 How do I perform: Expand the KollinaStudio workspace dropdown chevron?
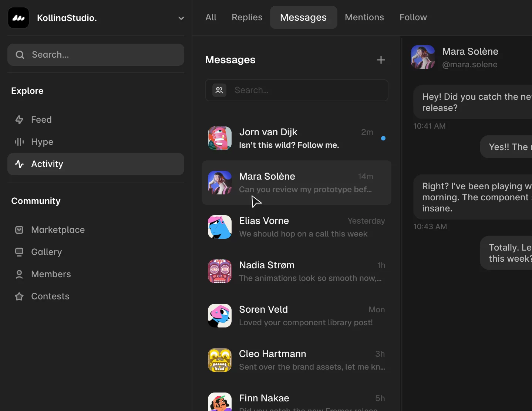(x=181, y=18)
